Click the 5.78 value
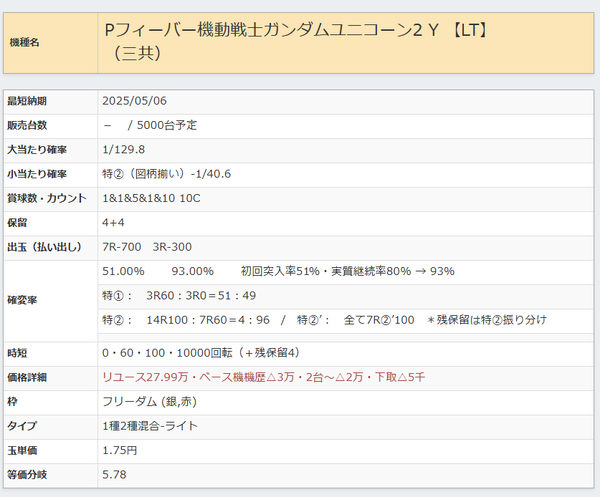Image resolution: width=600 pixels, height=497 pixels. [x=114, y=475]
